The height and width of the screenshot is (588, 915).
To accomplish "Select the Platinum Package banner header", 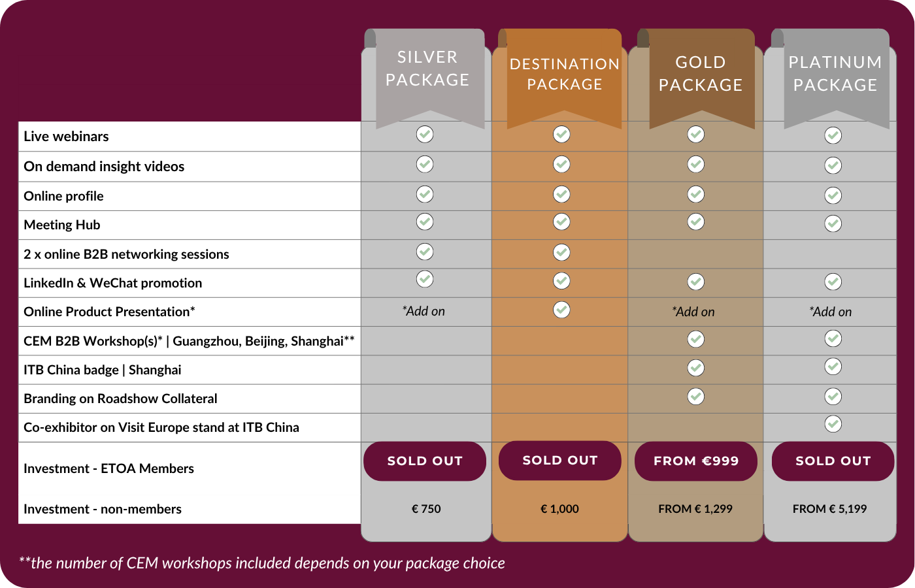I will 835,74.
